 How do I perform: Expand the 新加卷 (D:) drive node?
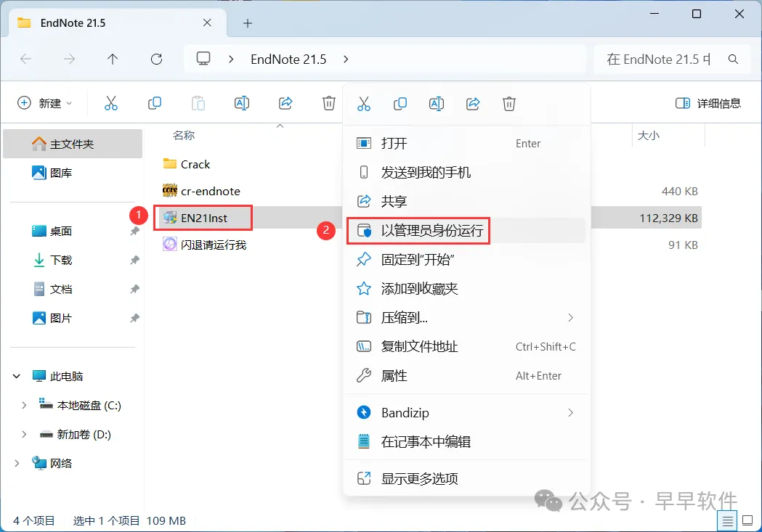24,435
